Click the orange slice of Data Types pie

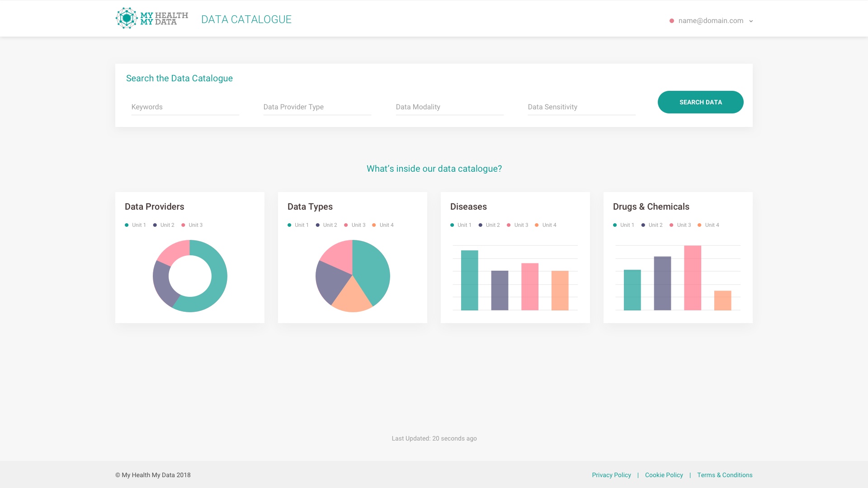(352, 298)
